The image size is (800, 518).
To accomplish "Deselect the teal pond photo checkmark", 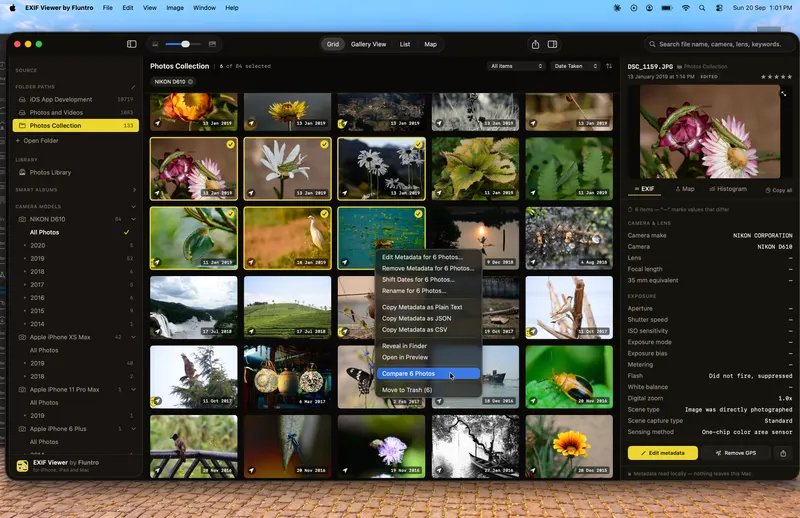I will point(418,214).
